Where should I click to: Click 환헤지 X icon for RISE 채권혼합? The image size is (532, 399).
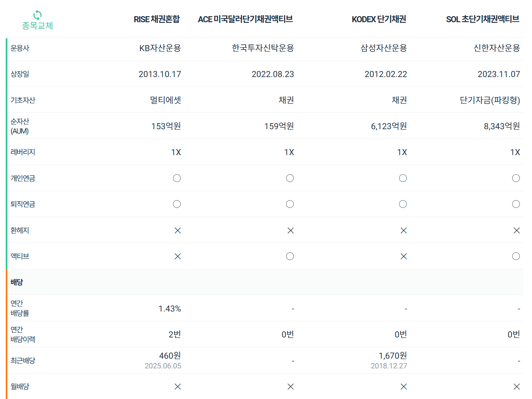[x=178, y=230]
